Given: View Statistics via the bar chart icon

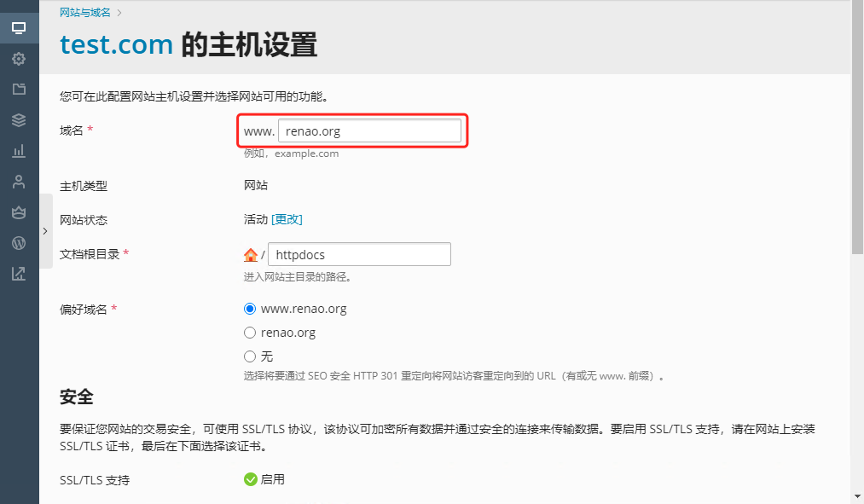Looking at the screenshot, I should tap(19, 150).
